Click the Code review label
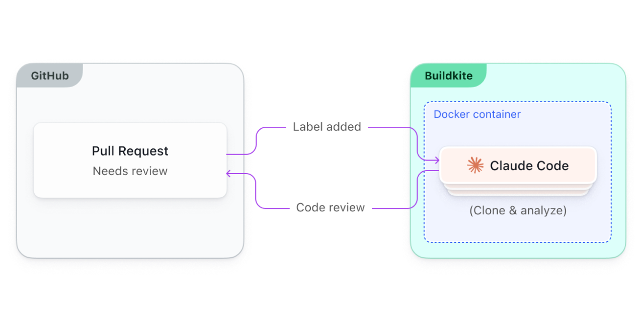Viewport: 644px width, 322px height. click(330, 207)
